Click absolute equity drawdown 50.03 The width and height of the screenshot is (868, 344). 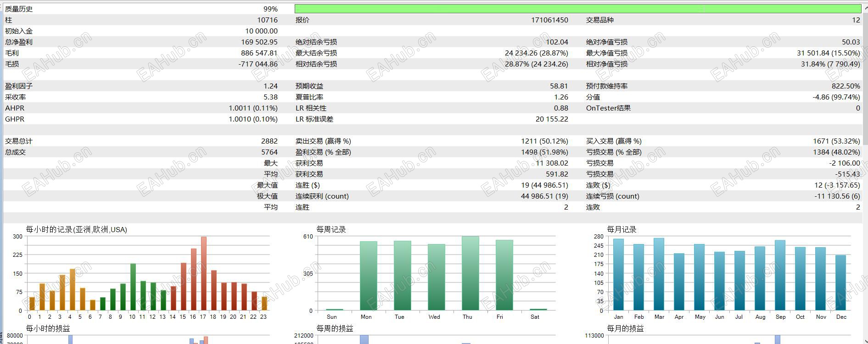pos(851,42)
